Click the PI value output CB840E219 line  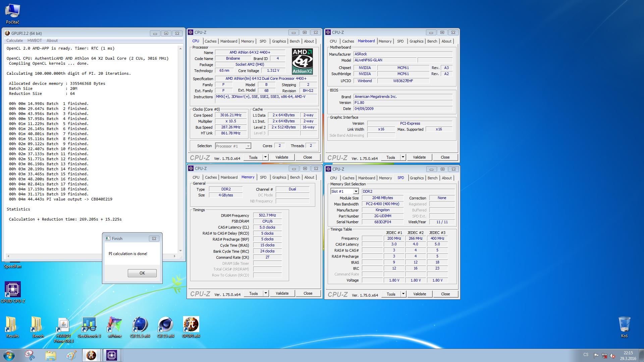point(61,199)
